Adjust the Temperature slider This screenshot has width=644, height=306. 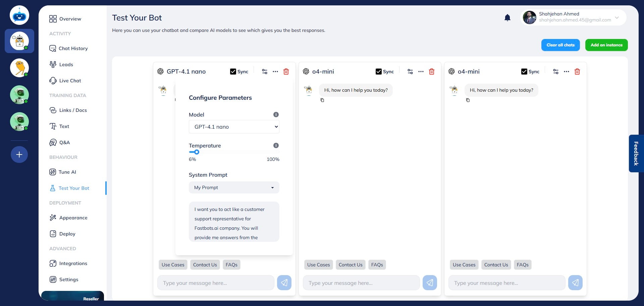(x=196, y=152)
